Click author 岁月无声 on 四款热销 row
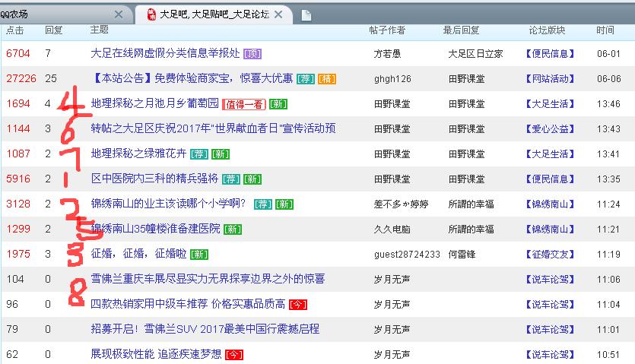635x364 pixels. (x=392, y=305)
